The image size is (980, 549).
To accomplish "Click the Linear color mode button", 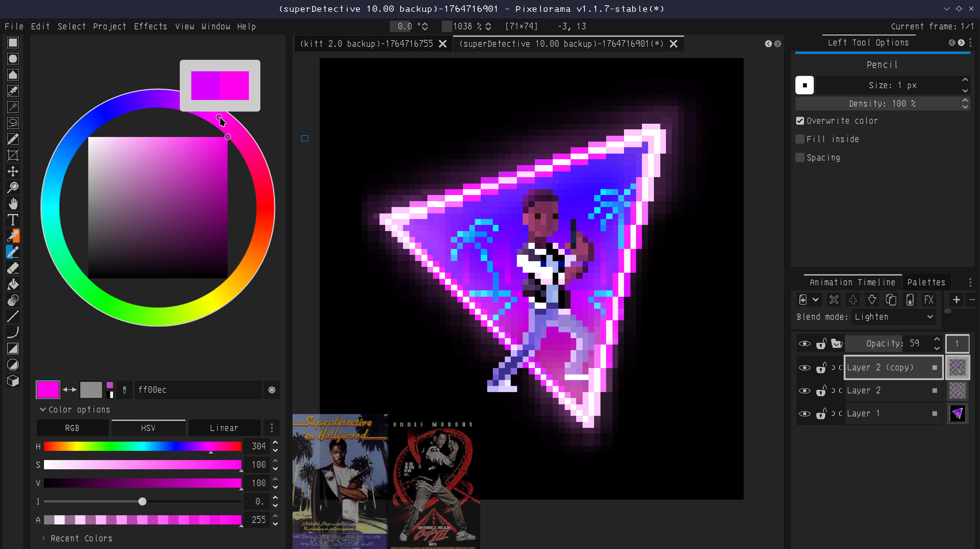I will pos(225,428).
